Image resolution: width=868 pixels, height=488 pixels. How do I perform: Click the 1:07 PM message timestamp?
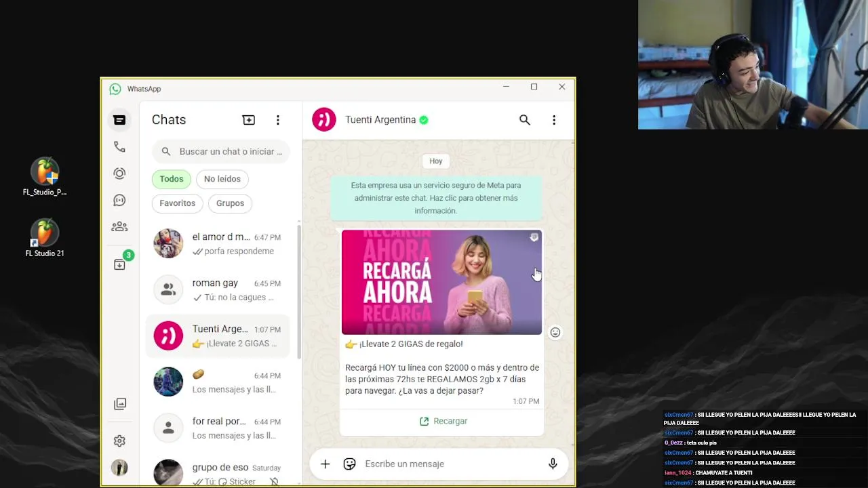click(526, 401)
